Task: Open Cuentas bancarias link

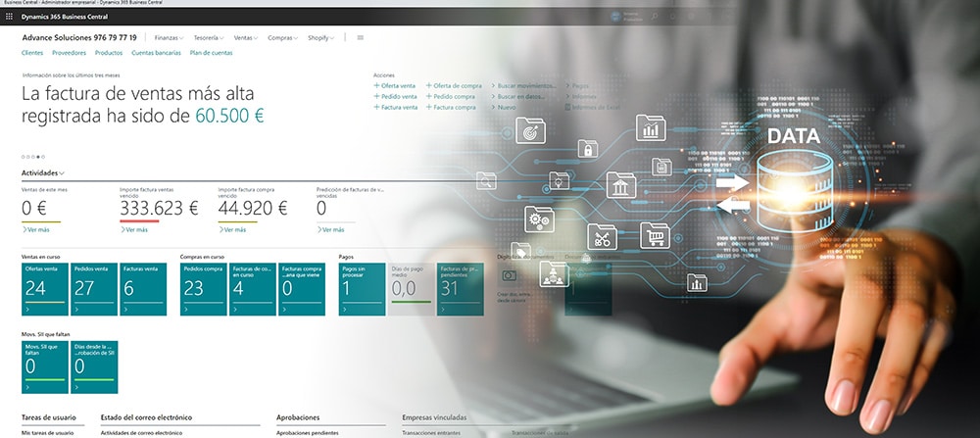Action: pyautogui.click(x=156, y=53)
